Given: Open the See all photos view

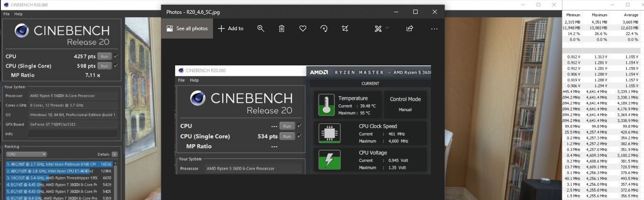Looking at the screenshot, I should coord(187,29).
